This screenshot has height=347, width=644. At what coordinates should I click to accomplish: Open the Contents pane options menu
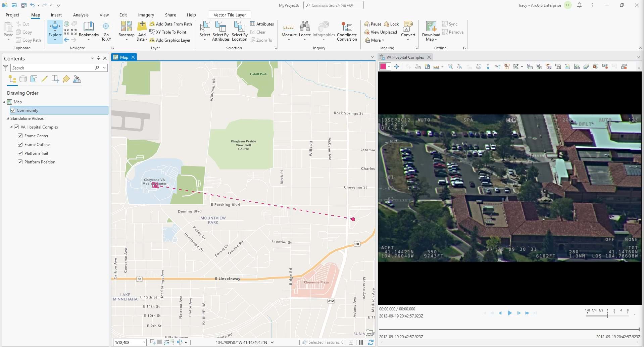tap(92, 58)
